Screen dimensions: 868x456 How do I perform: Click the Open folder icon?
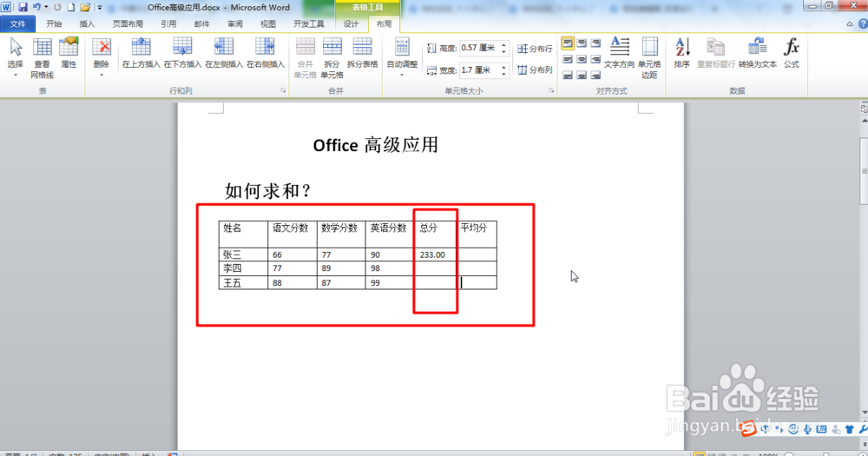pos(85,7)
